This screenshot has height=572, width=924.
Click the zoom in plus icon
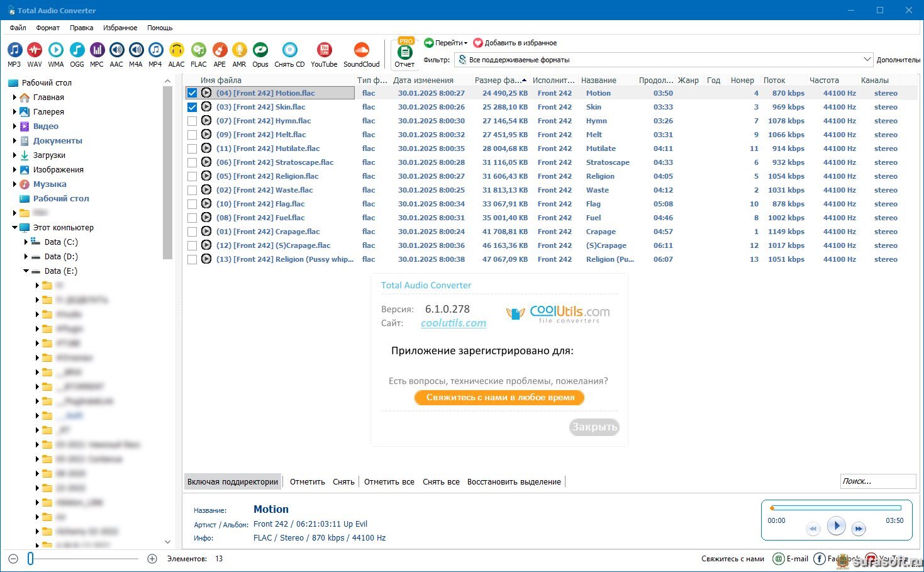152,559
